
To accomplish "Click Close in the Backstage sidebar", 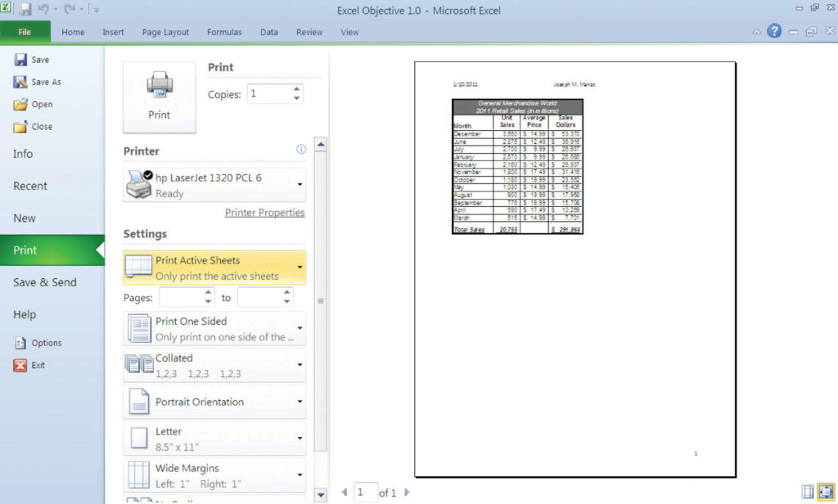I will coord(33,127).
